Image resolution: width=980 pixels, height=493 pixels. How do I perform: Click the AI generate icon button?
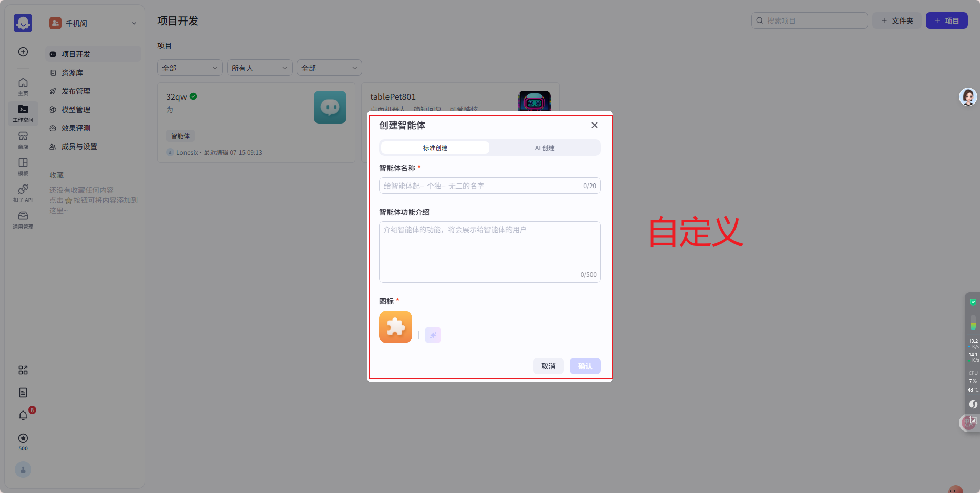(433, 335)
